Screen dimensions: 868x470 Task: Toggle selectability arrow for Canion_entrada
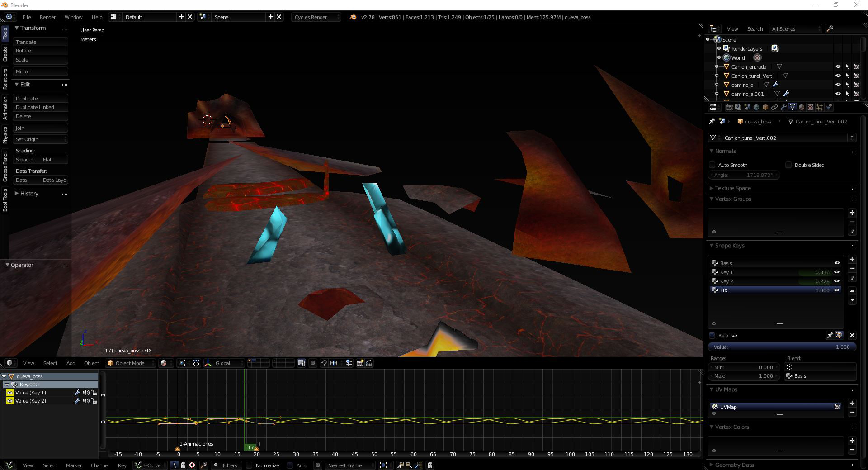point(847,66)
